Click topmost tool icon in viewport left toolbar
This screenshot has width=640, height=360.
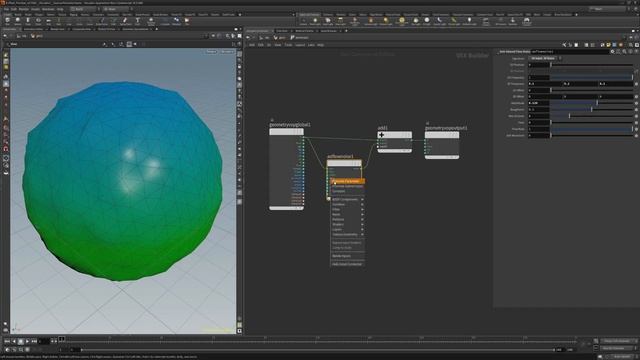[6, 55]
